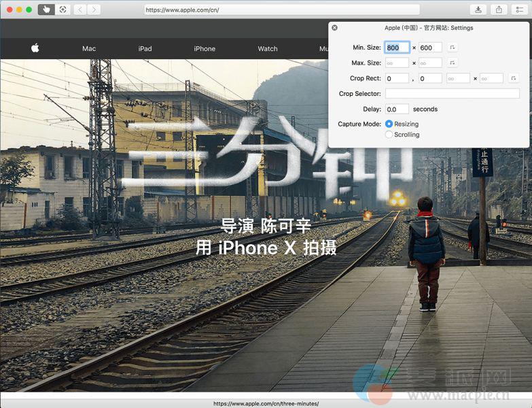Go forward with the right arrow button
This screenshot has height=408, width=532.
click(94, 10)
